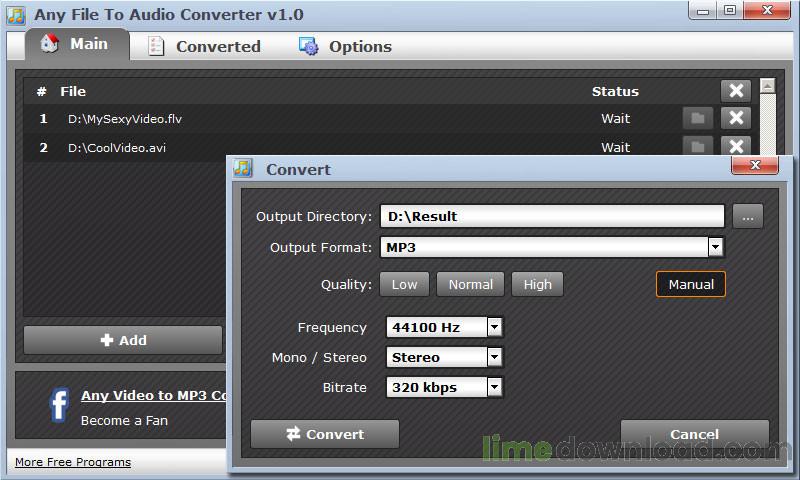
Task: Remove MySexyVideo.flv from the list
Action: click(x=736, y=118)
